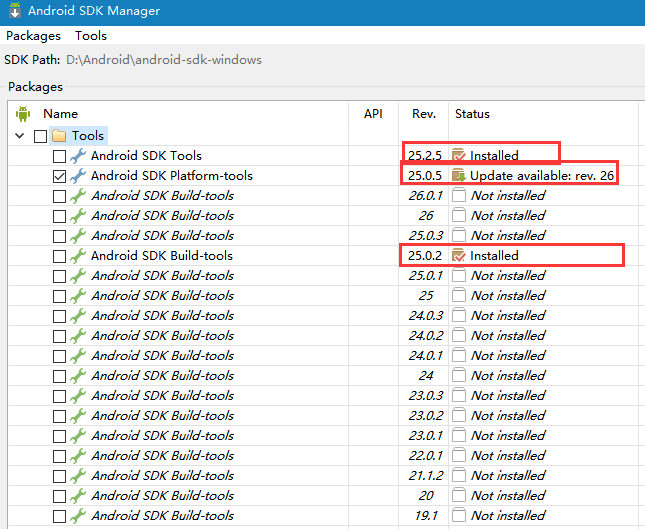
Task: Click the Rev. column header
Action: pos(424,114)
